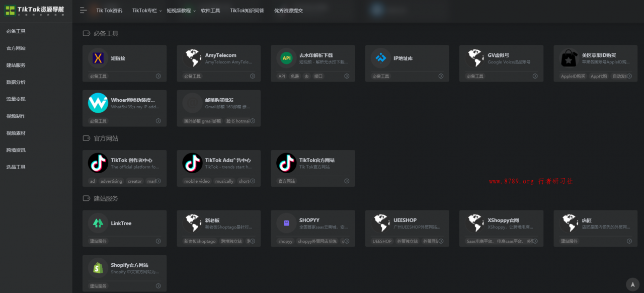
Task: Click the green LinkTree tree icon
Action: pyautogui.click(x=98, y=223)
